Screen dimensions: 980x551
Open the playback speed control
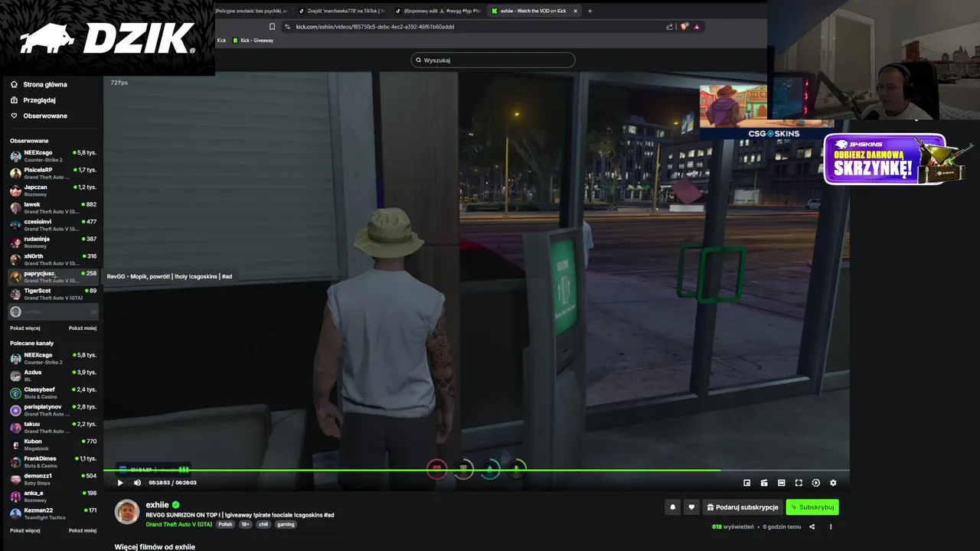tap(815, 483)
